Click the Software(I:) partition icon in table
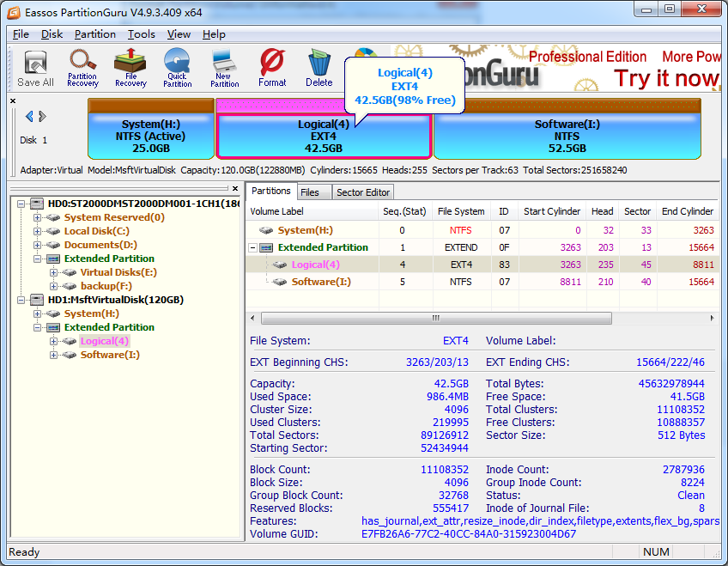Viewport: 728px width, 566px height. coord(280,282)
